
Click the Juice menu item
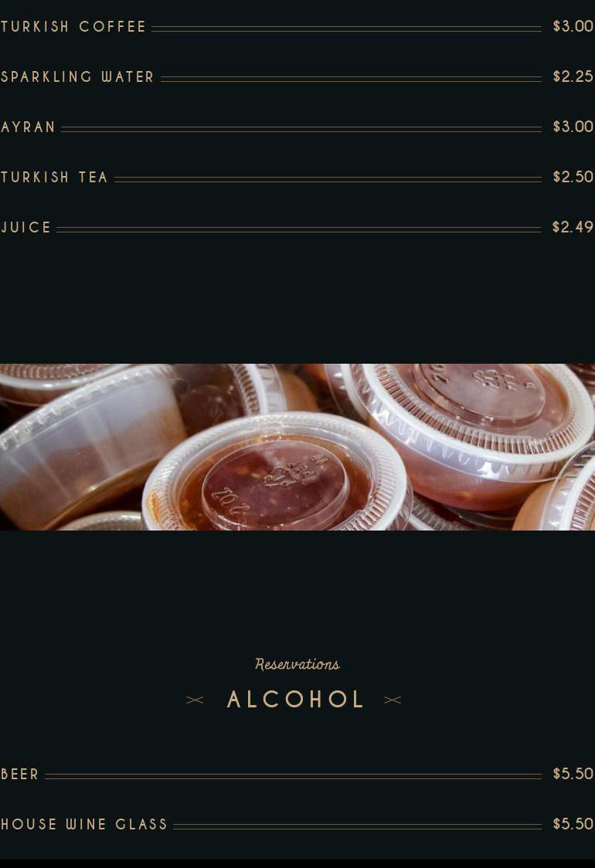point(25,228)
